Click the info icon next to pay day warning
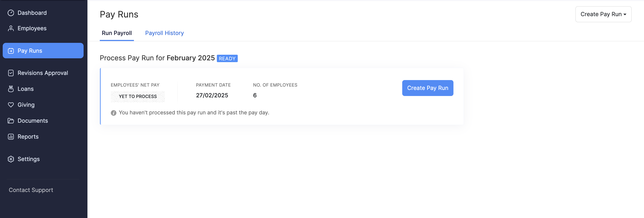Screen dimensions: 644x218 (x=113, y=113)
